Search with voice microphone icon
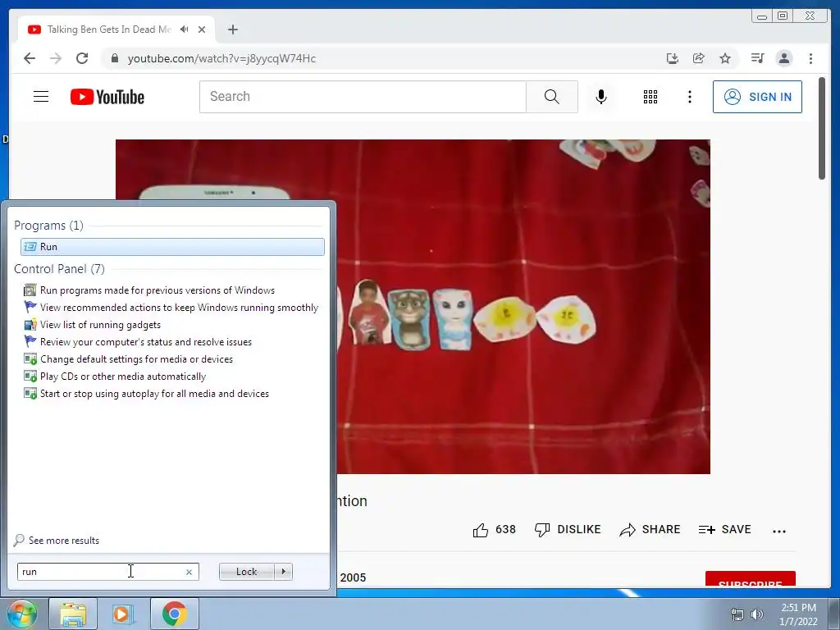 coord(601,97)
